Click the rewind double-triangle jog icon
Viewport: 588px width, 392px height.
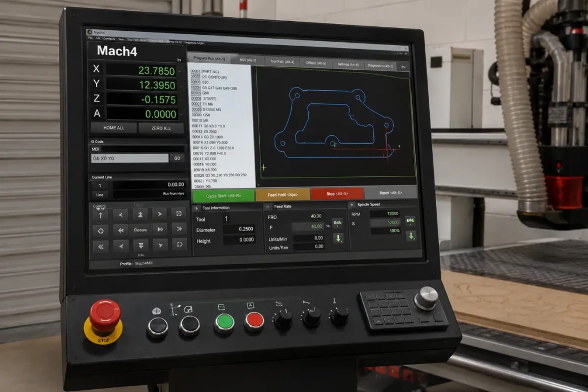[121, 231]
